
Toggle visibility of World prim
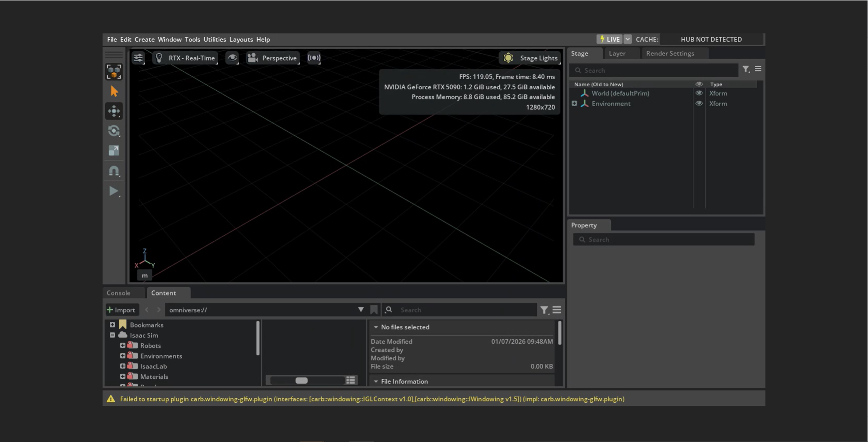pos(699,93)
